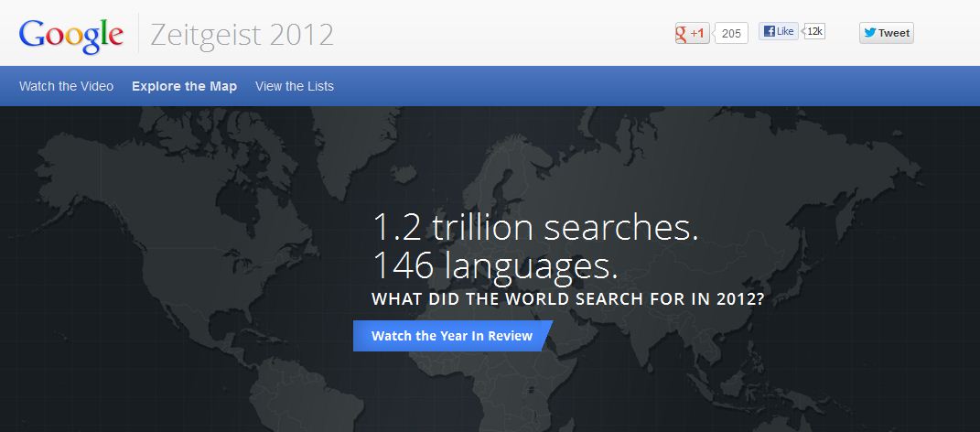Click the 1.2 trillion searches headline

tap(535, 226)
